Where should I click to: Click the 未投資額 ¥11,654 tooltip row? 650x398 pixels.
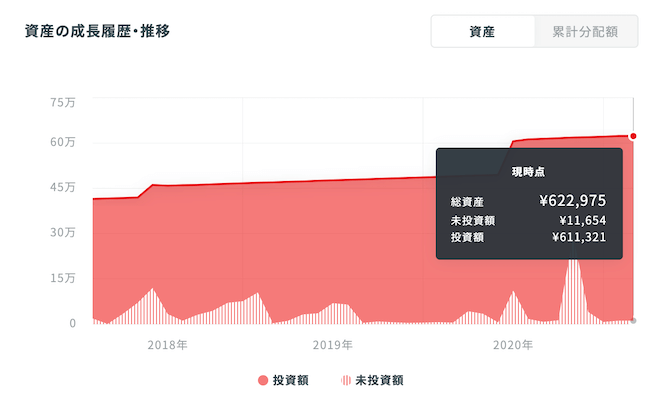(529, 221)
